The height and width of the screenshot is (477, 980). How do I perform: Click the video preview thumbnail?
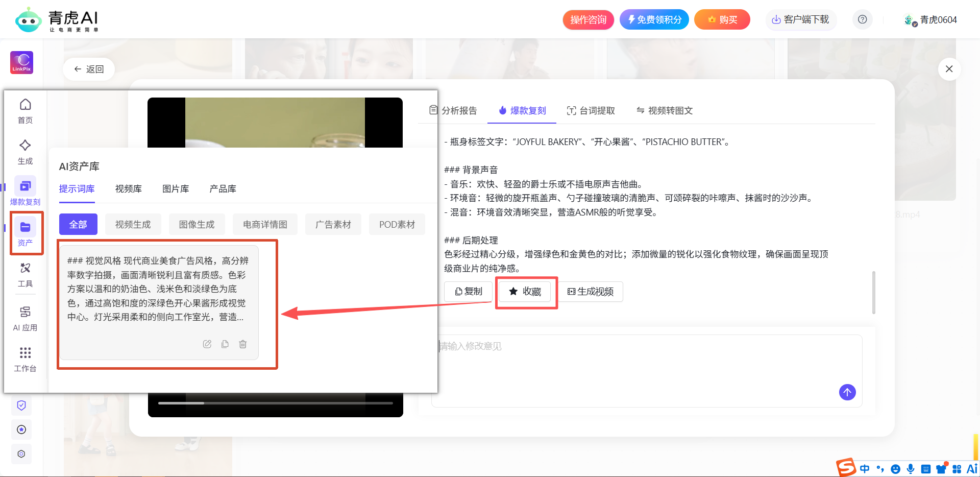coord(275,123)
